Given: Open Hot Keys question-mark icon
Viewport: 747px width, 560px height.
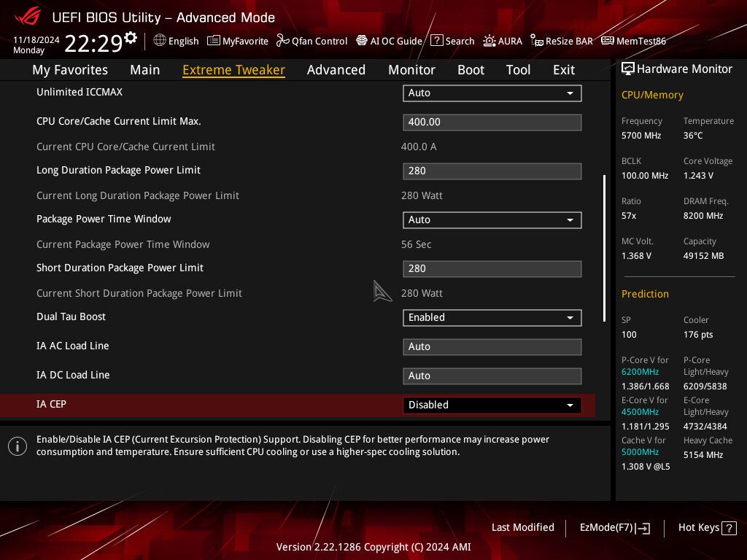Looking at the screenshot, I should (x=729, y=528).
